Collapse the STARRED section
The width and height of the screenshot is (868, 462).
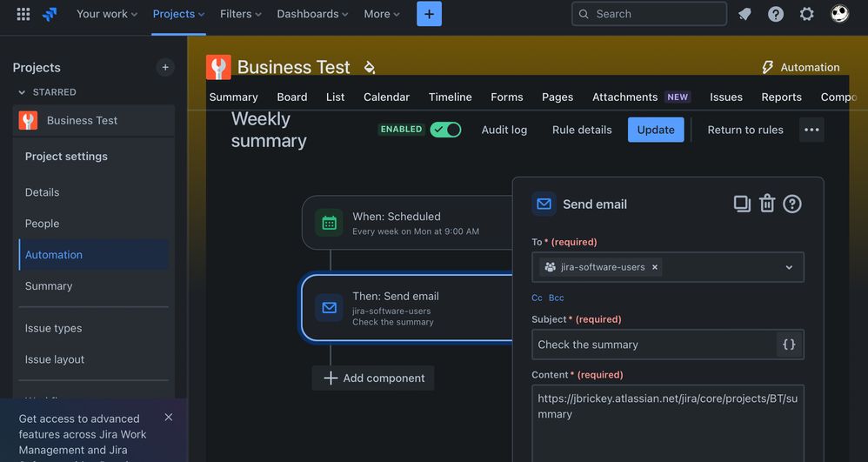(22, 92)
